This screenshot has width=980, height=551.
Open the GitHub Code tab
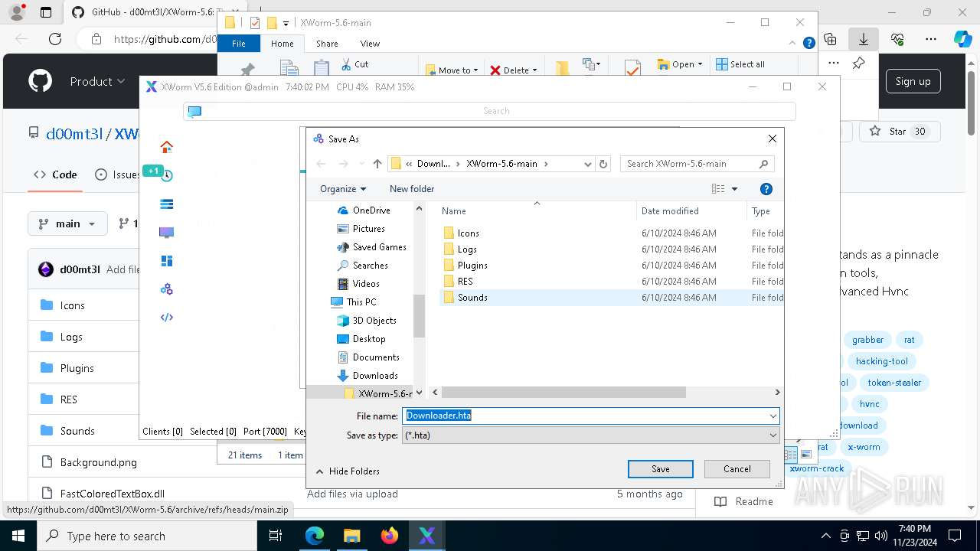point(55,174)
